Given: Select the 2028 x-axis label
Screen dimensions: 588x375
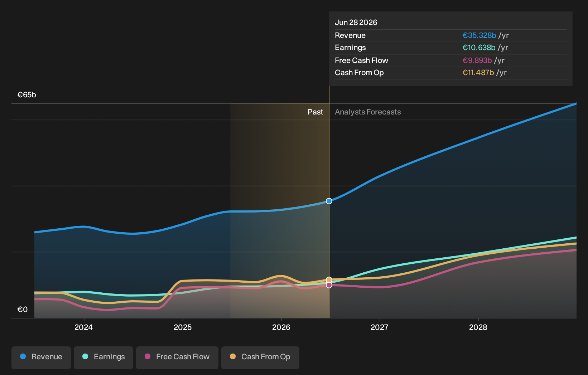Looking at the screenshot, I should tap(478, 327).
